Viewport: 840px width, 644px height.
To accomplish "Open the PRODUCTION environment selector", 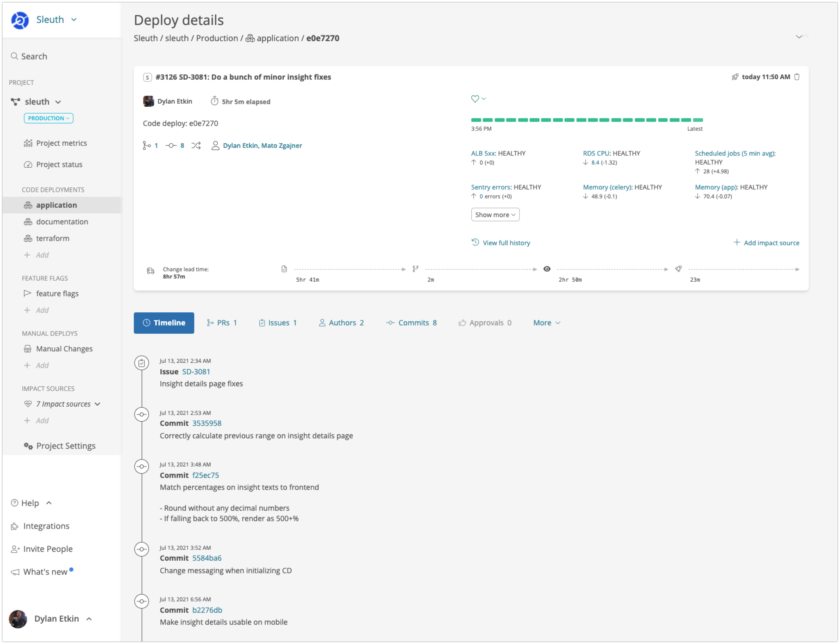I will pos(48,118).
